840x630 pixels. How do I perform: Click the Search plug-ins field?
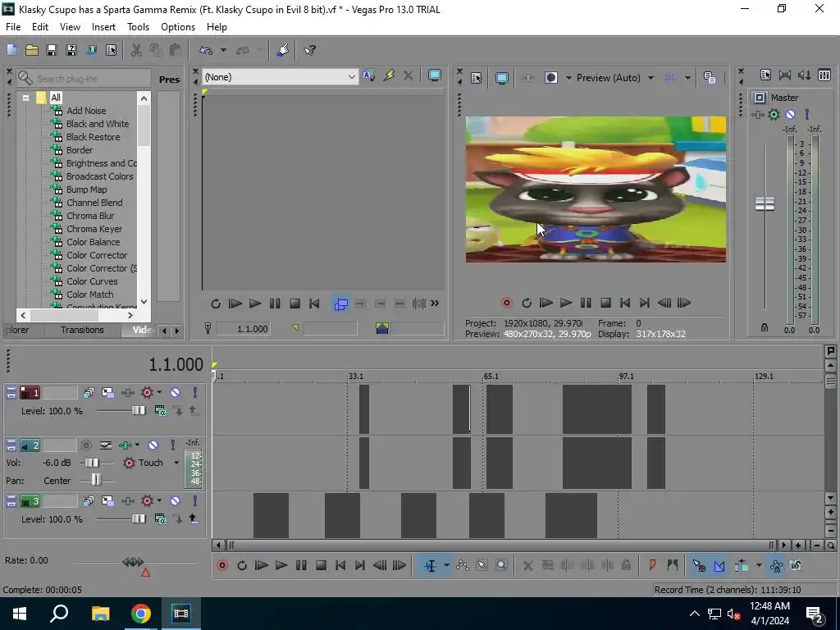pyautogui.click(x=84, y=78)
